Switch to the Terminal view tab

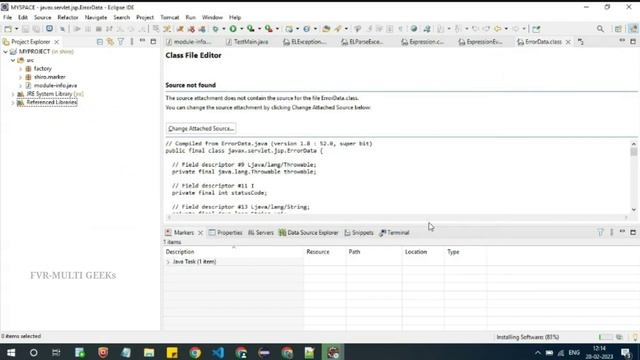point(394,233)
